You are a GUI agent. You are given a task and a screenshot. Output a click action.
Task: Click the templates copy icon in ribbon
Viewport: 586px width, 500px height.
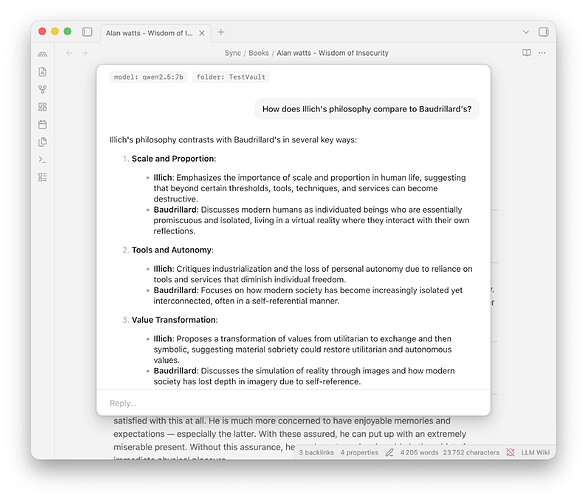pyautogui.click(x=43, y=142)
